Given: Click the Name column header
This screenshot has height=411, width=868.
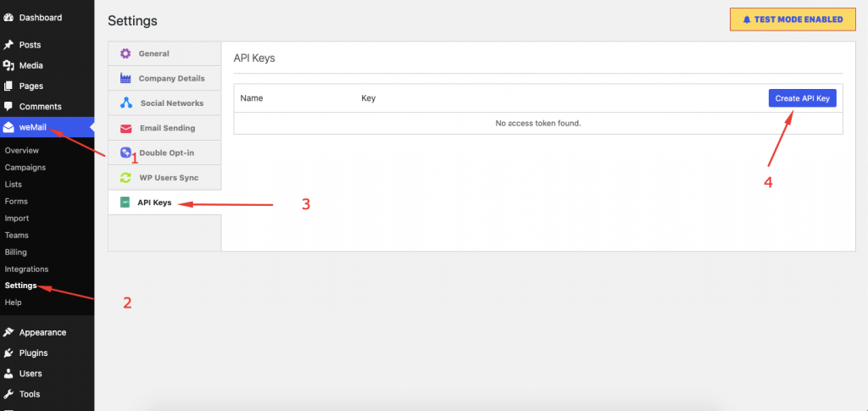Looking at the screenshot, I should coord(251,98).
